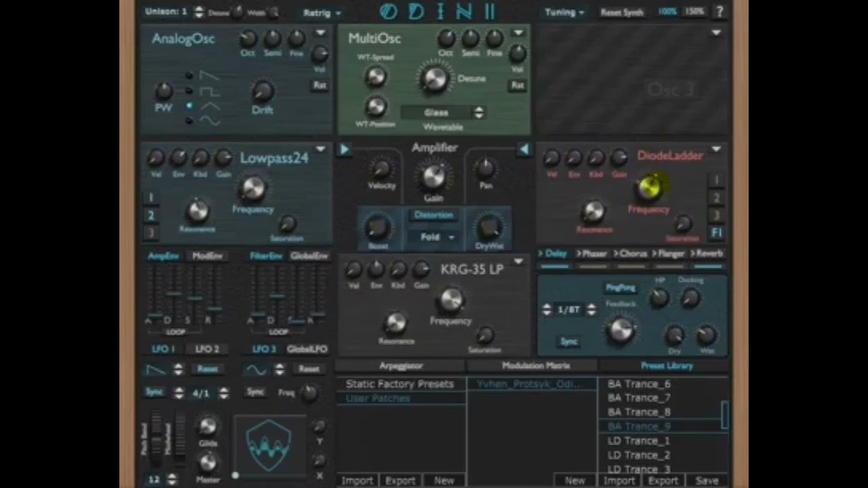Open the DiodeLadder filter type dropdown
The width and height of the screenshot is (868, 488).
coord(716,150)
